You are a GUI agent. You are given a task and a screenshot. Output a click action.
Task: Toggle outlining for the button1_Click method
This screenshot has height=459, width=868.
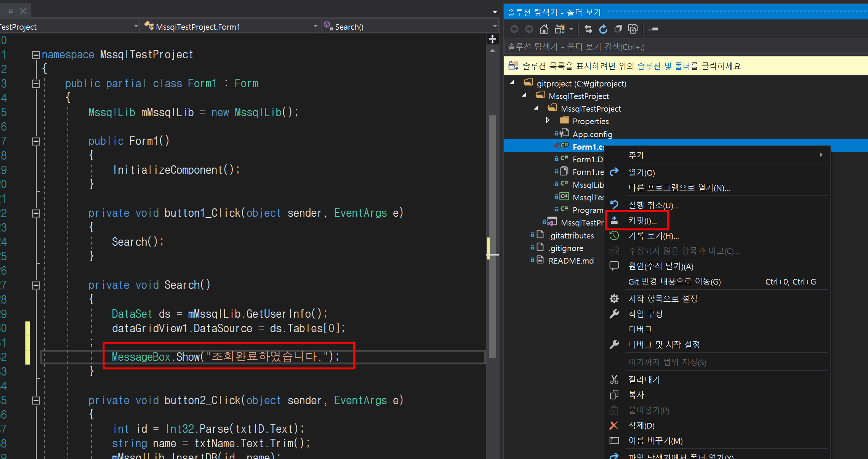tap(36, 213)
